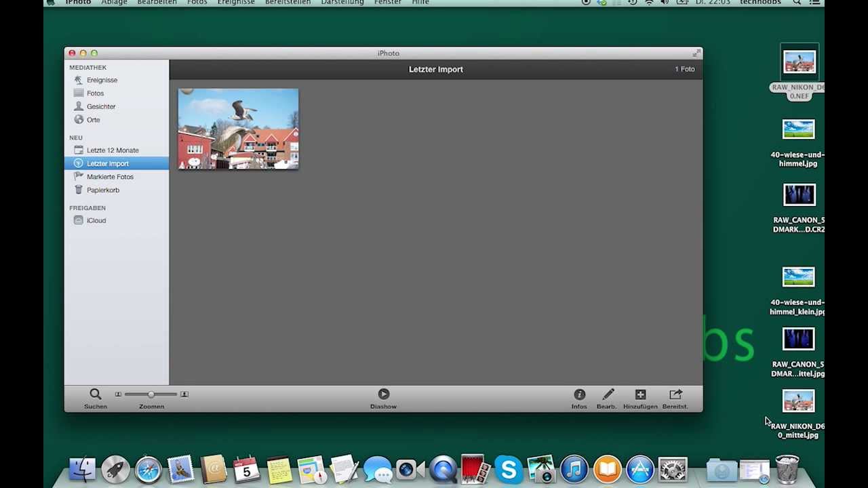868x488 pixels.
Task: Click the Bearb. pencil icon
Action: [608, 394]
